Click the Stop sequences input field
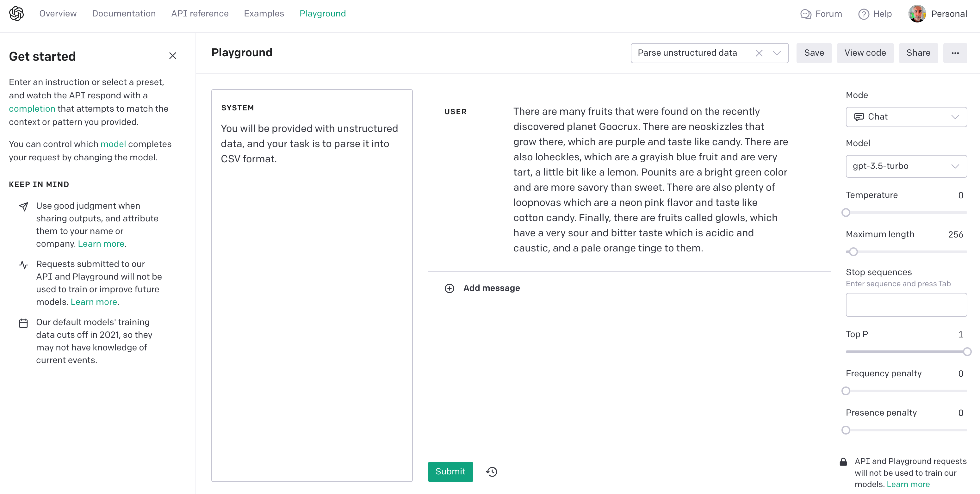This screenshot has width=980, height=494. (x=906, y=305)
